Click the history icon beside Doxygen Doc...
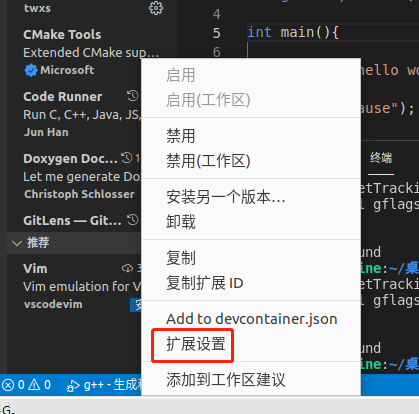The width and height of the screenshot is (419, 414). (127, 158)
